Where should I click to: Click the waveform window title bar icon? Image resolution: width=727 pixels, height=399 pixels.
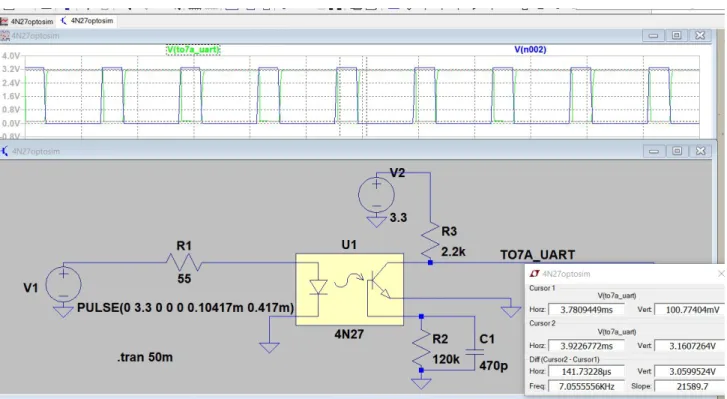(5, 36)
